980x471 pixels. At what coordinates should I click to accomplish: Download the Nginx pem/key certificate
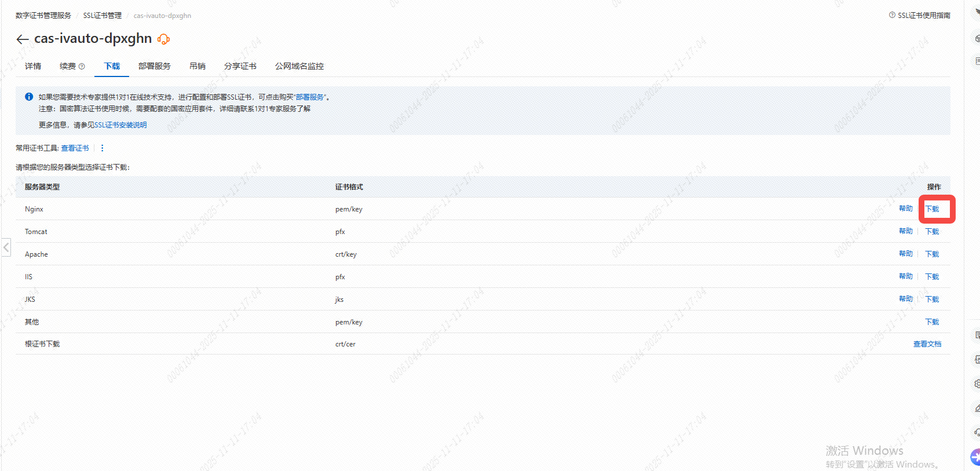click(x=932, y=209)
